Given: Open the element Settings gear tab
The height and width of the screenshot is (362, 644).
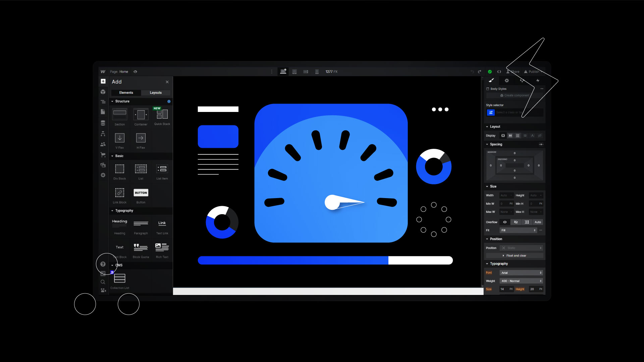Looking at the screenshot, I should 507,80.
